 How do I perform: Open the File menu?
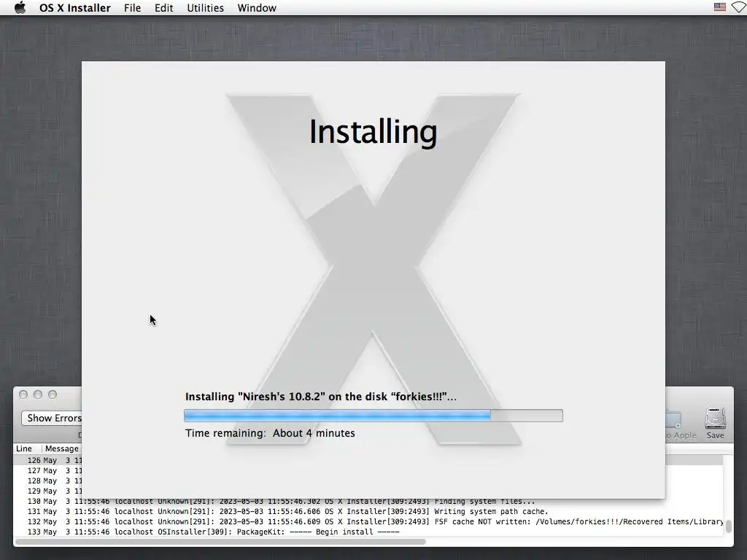pyautogui.click(x=133, y=7)
